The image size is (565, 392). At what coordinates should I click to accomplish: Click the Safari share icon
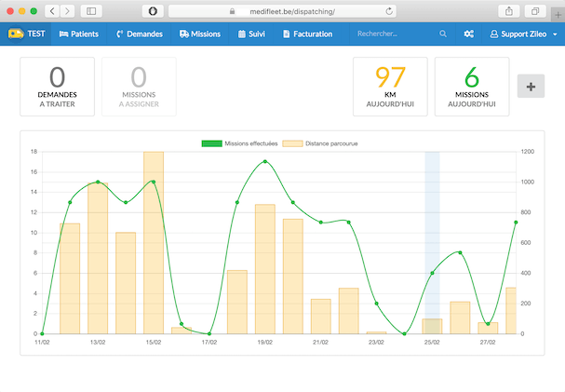[x=509, y=10]
